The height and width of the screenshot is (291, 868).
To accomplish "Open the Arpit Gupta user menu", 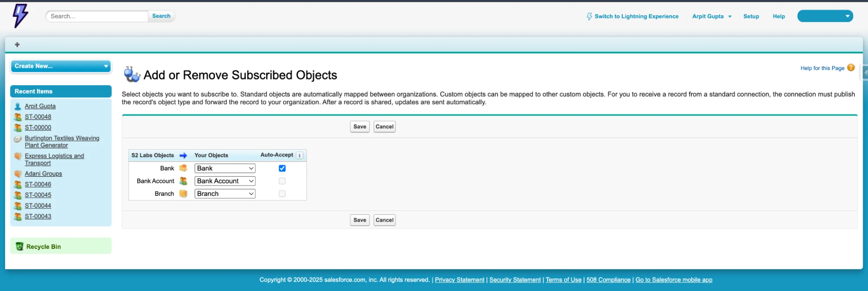I will click(x=711, y=17).
